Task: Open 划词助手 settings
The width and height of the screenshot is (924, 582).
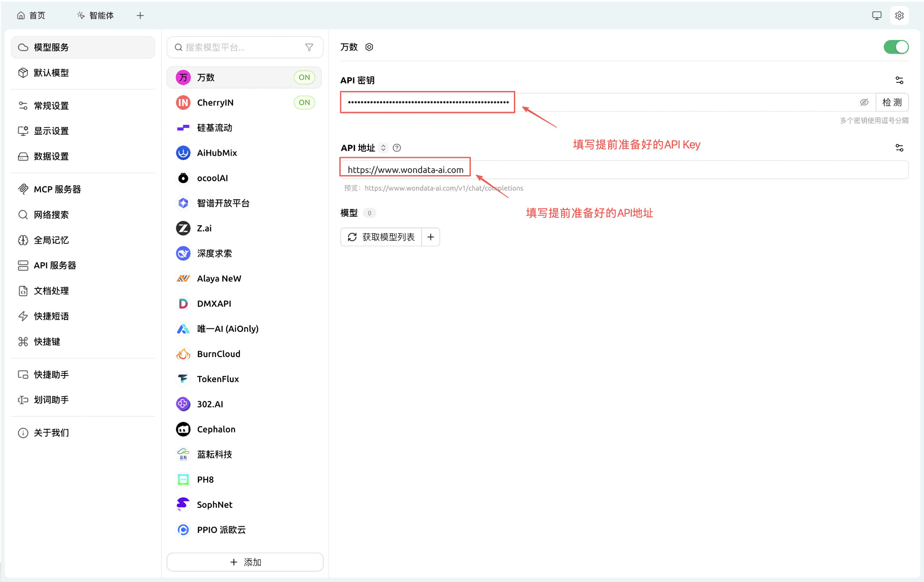Action: (x=83, y=400)
